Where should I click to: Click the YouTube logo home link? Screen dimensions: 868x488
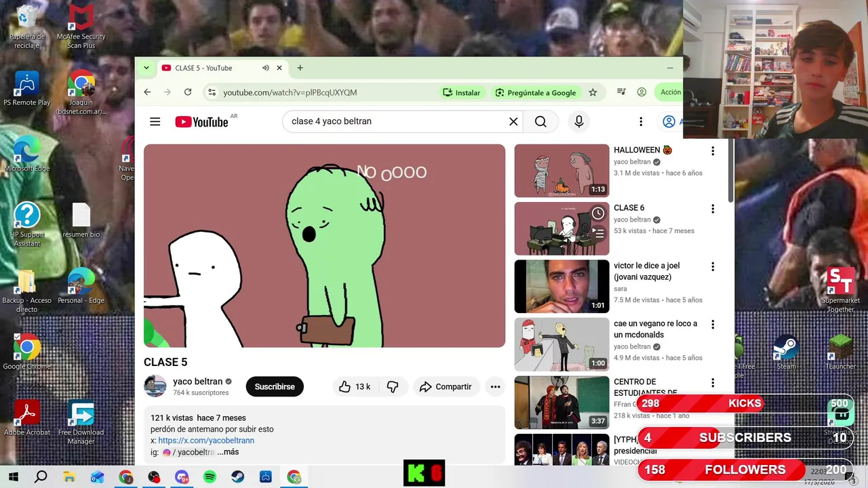(201, 121)
